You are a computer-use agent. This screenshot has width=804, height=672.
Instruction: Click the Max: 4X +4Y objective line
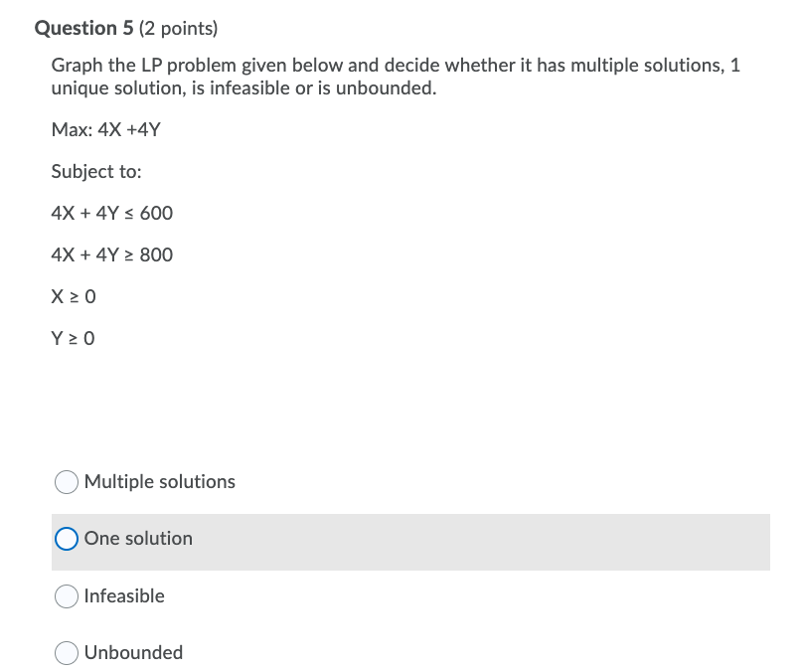(105, 129)
